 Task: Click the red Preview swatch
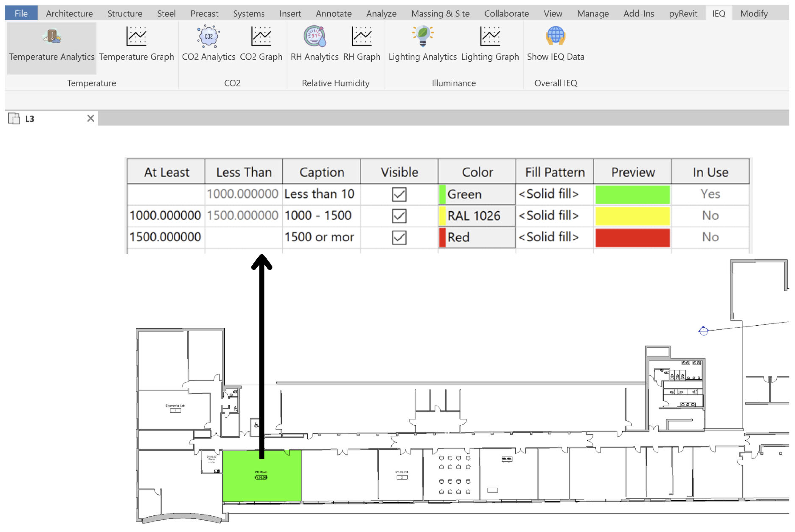click(x=632, y=238)
